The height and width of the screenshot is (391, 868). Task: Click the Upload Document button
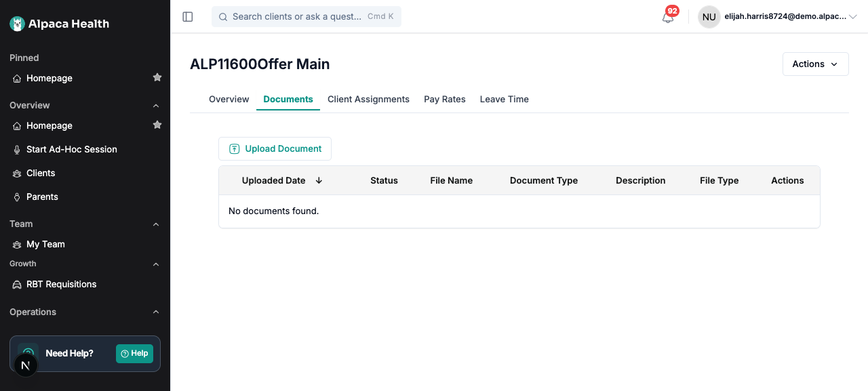coord(275,148)
